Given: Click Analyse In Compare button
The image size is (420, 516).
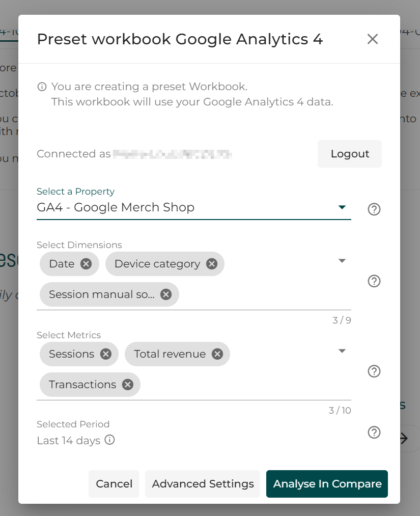Looking at the screenshot, I should pyautogui.click(x=327, y=484).
